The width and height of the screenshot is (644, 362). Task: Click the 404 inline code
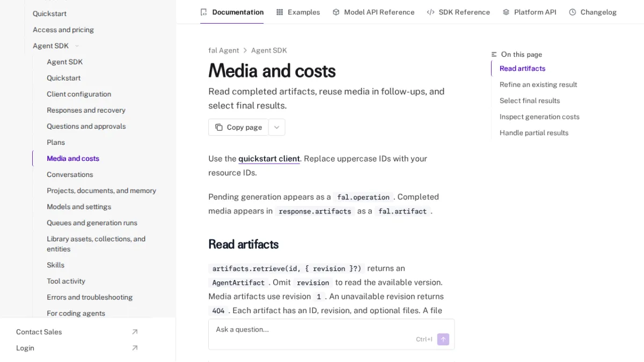(x=218, y=311)
